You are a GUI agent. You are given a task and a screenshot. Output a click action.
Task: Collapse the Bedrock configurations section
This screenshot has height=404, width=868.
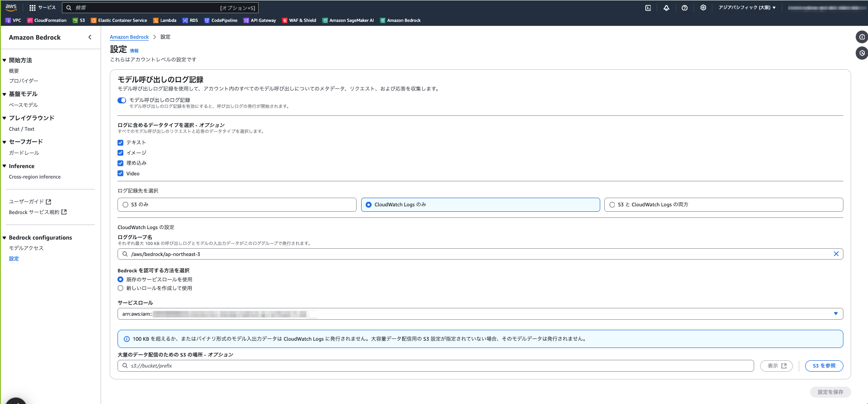click(x=4, y=238)
